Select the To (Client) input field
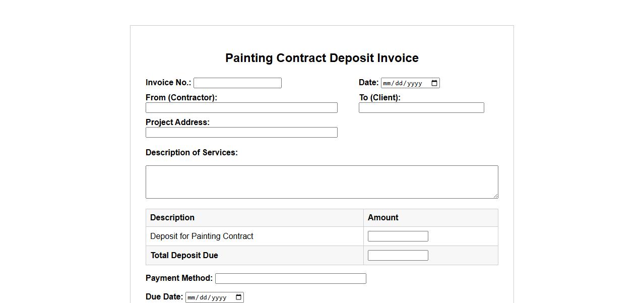The width and height of the screenshot is (644, 303). point(421,108)
